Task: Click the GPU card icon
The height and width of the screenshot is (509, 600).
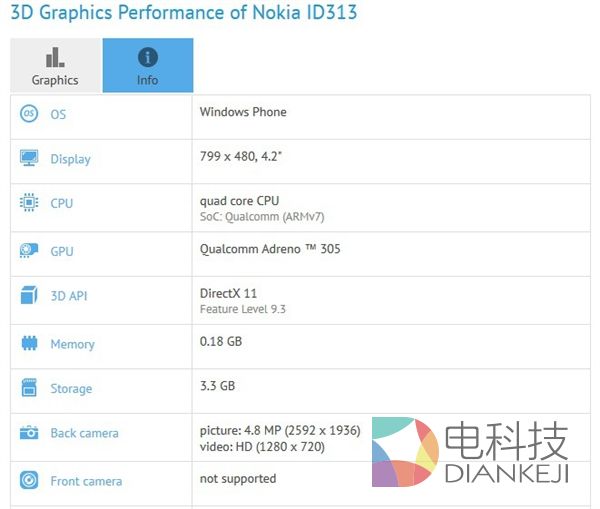Action: (x=29, y=251)
